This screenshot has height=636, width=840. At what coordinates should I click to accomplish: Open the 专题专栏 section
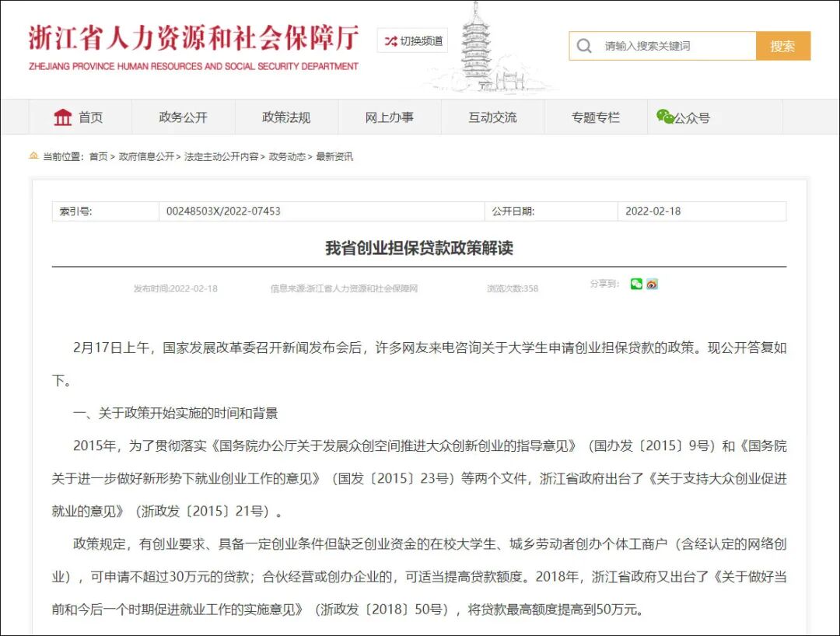[596, 117]
